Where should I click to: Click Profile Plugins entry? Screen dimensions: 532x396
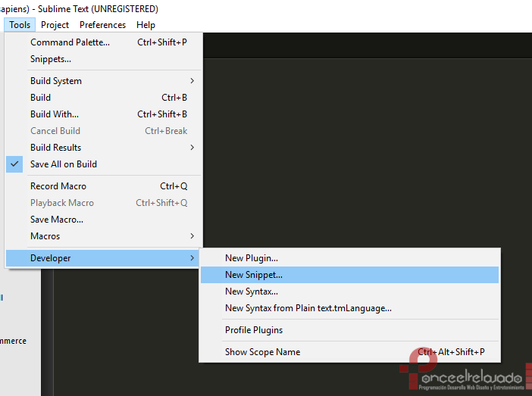(349, 330)
